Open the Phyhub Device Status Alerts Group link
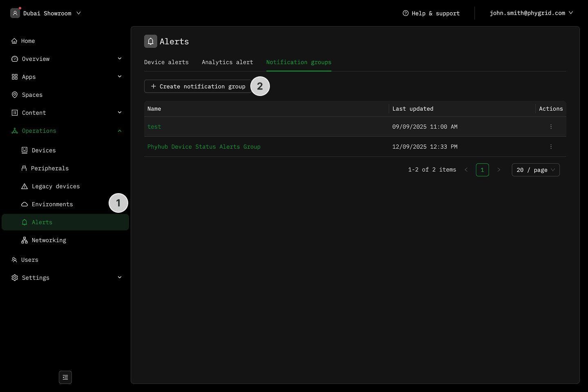 coord(204,147)
